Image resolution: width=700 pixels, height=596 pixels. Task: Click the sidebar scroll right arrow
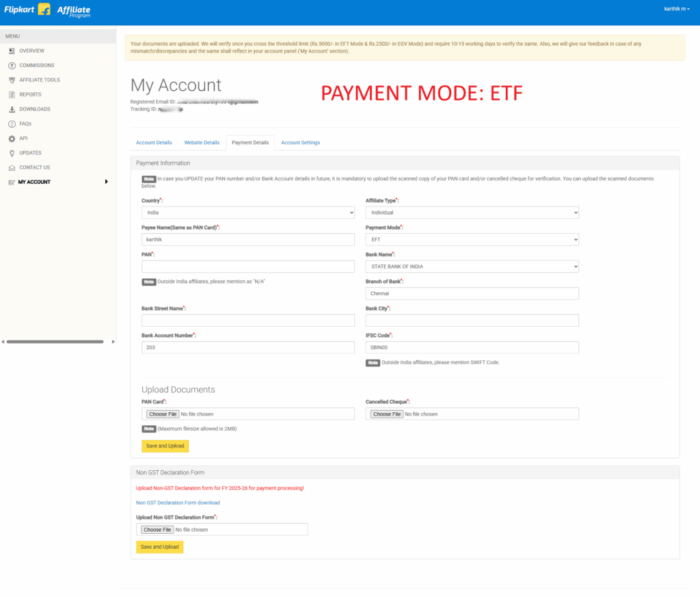click(113, 342)
